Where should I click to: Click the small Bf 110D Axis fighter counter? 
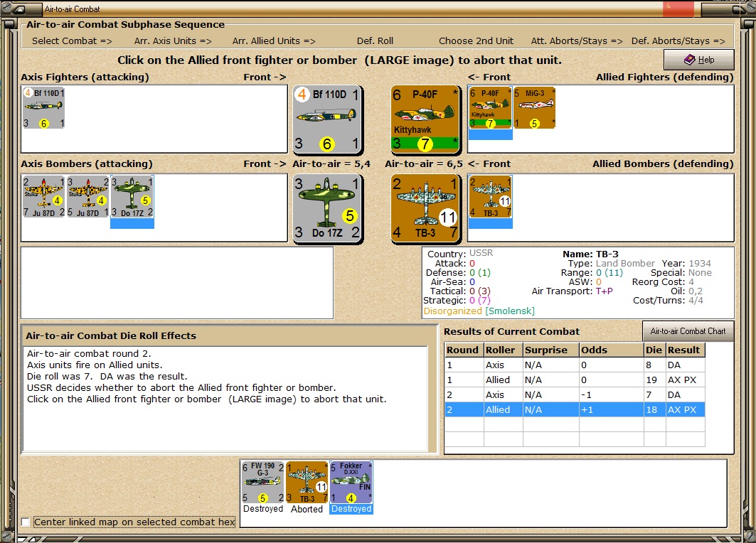[43, 108]
